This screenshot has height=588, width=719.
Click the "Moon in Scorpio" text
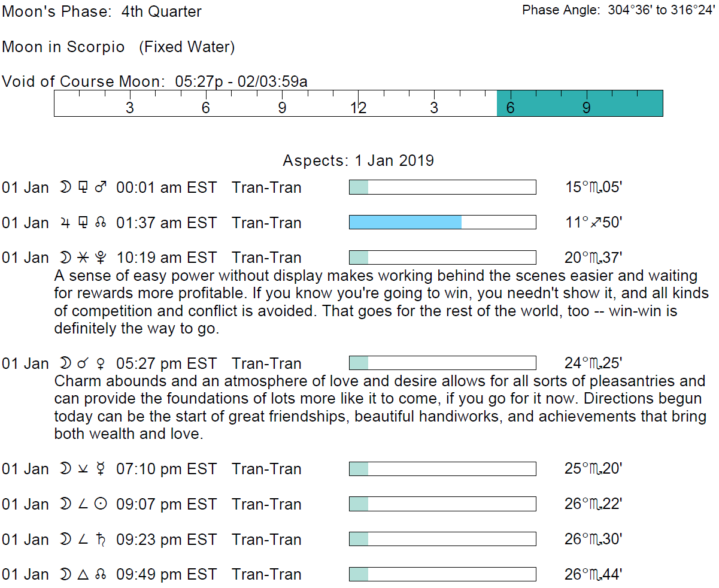click(63, 47)
